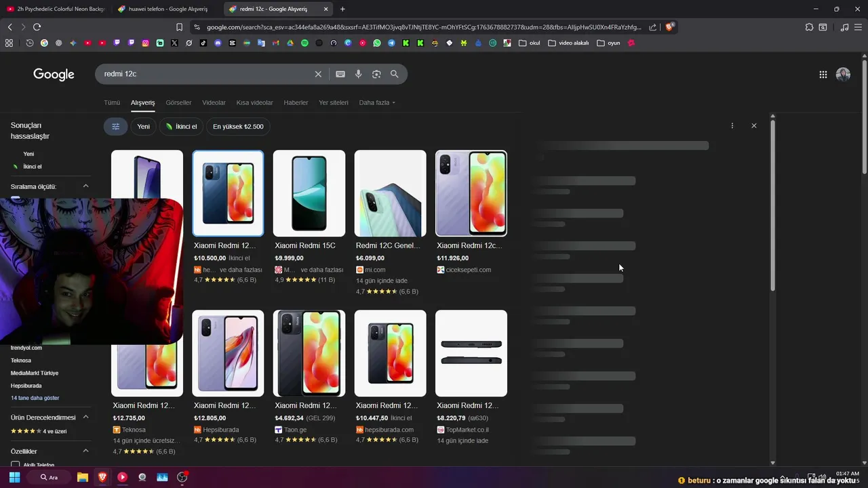The image size is (868, 488).
Task: Click the share icon in address bar
Action: coord(652,27)
